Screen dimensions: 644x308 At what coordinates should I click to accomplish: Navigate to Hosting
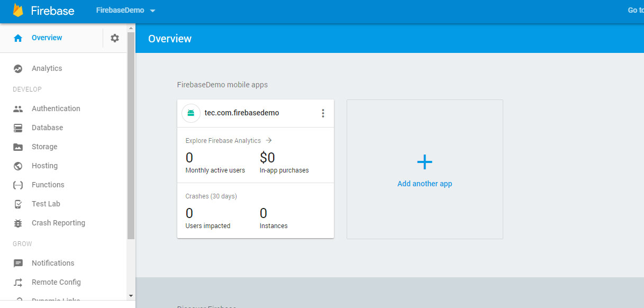44,166
